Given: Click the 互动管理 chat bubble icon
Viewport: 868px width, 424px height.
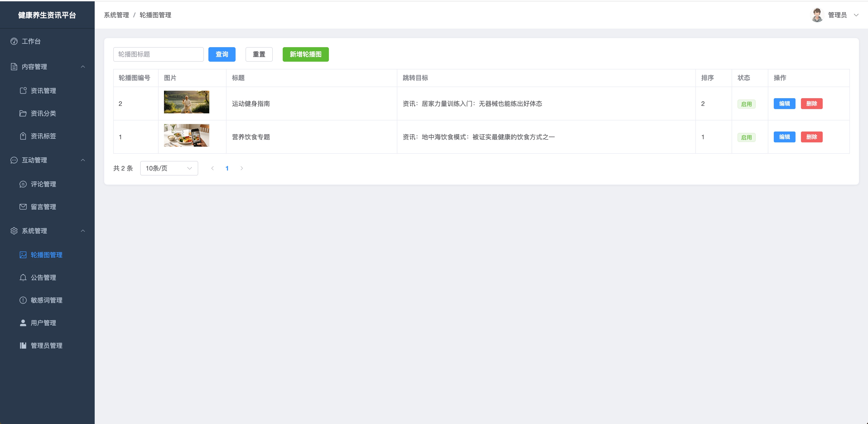Looking at the screenshot, I should [14, 160].
